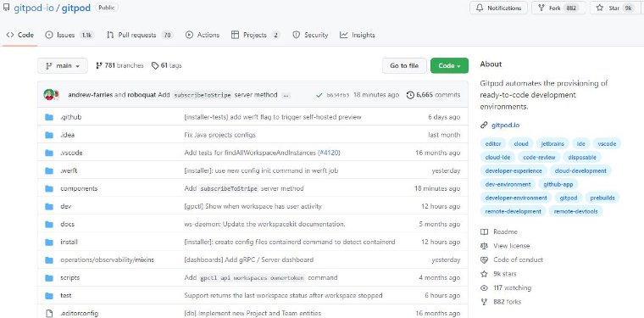Expand commit message ellipsis button

pos(286,95)
